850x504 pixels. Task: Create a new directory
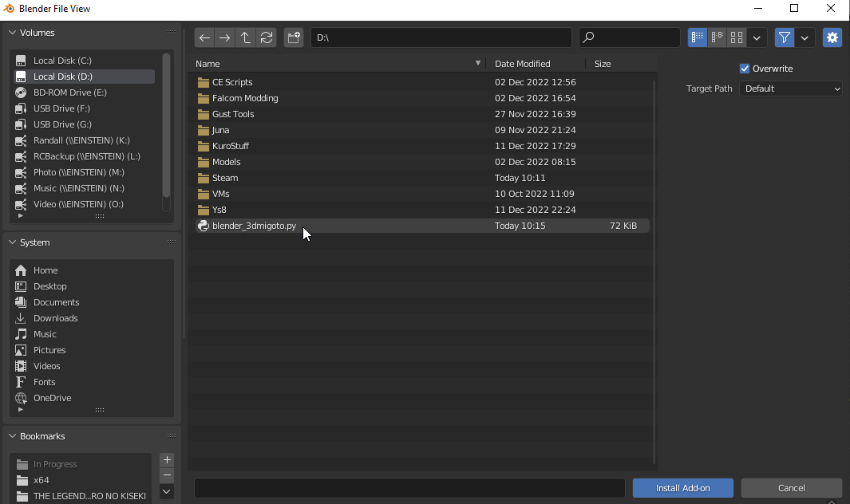click(x=294, y=37)
